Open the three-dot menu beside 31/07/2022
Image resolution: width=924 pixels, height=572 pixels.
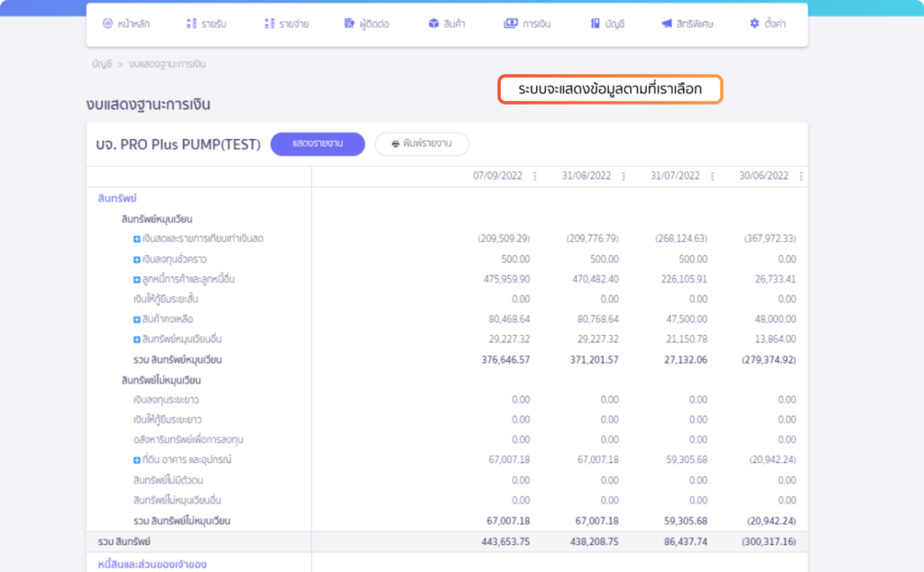pos(713,176)
